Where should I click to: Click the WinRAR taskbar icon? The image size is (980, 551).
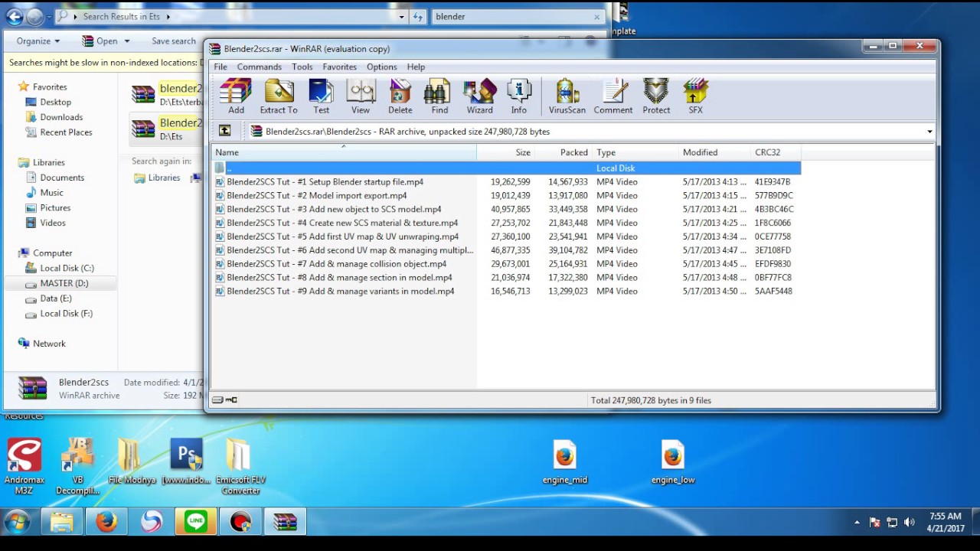[x=285, y=522]
